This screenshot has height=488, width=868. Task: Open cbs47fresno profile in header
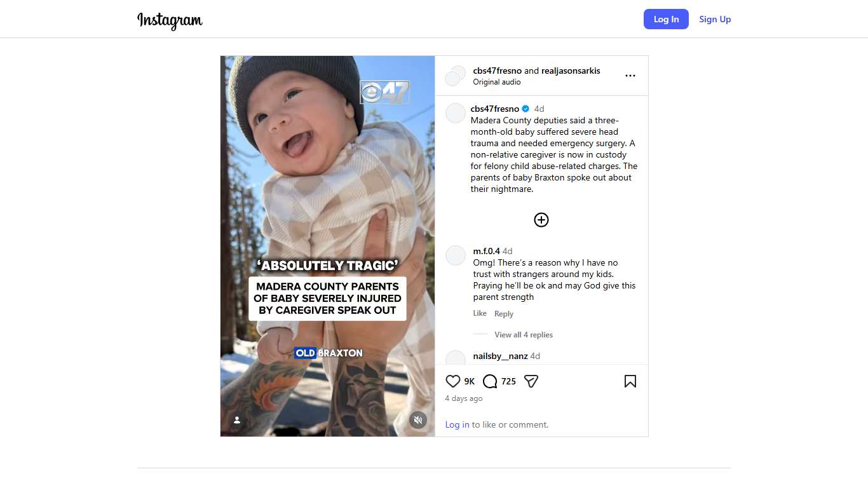[497, 71]
